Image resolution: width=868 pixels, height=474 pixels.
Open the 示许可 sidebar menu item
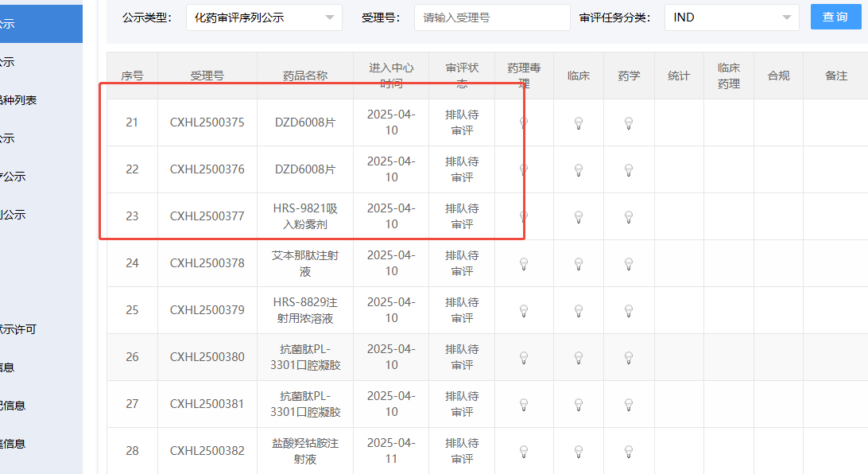click(x=18, y=329)
